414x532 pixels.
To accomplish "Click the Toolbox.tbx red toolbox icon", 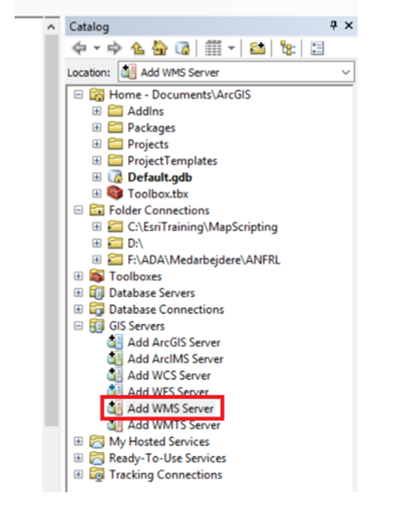I will point(115,193).
